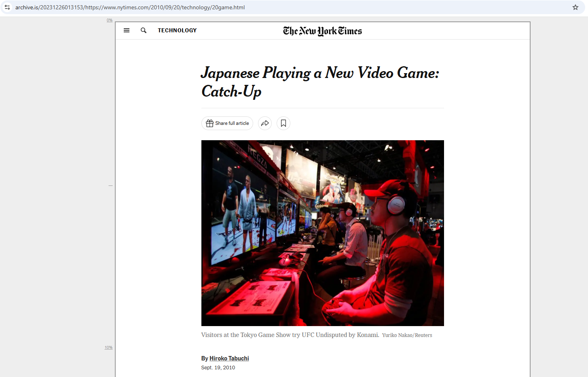
Task: Jump to 0% archive scroll marker
Action: coord(110,20)
